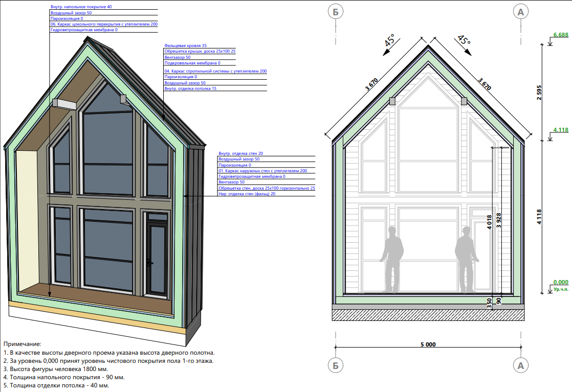Click the top grid axis bubble Б

click(334, 12)
